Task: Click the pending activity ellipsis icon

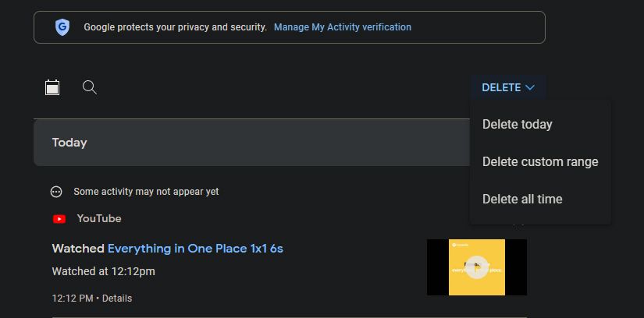Action: coord(56,192)
